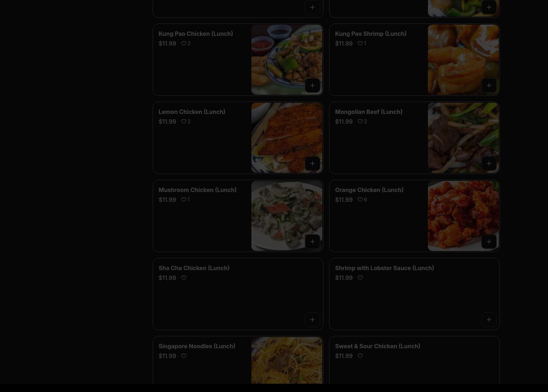Add Mongolian Beef (Lunch) via plus icon
This screenshot has height=392, width=548.
point(489,163)
